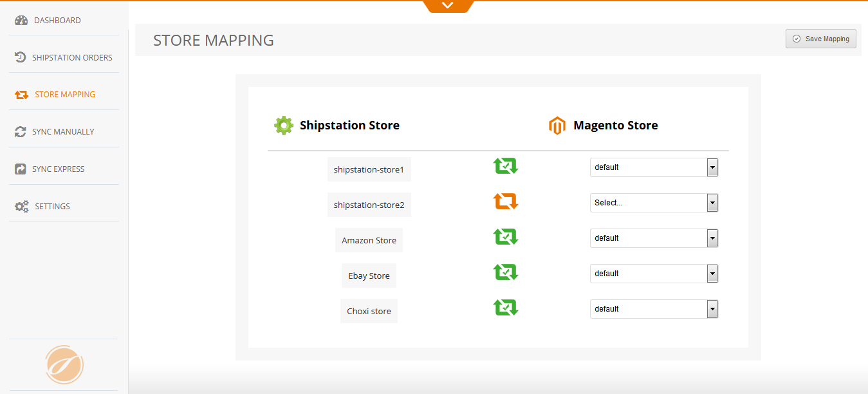Click the green mapping icon for Amazon Store
868x394 pixels.
click(x=506, y=237)
